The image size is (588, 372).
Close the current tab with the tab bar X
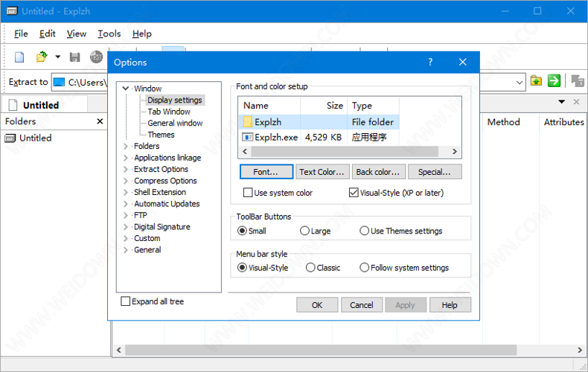tap(576, 102)
